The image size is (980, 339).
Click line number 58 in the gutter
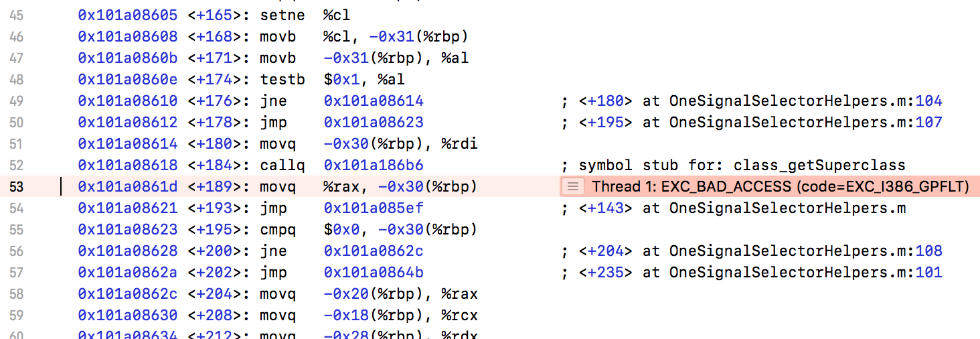(x=17, y=293)
